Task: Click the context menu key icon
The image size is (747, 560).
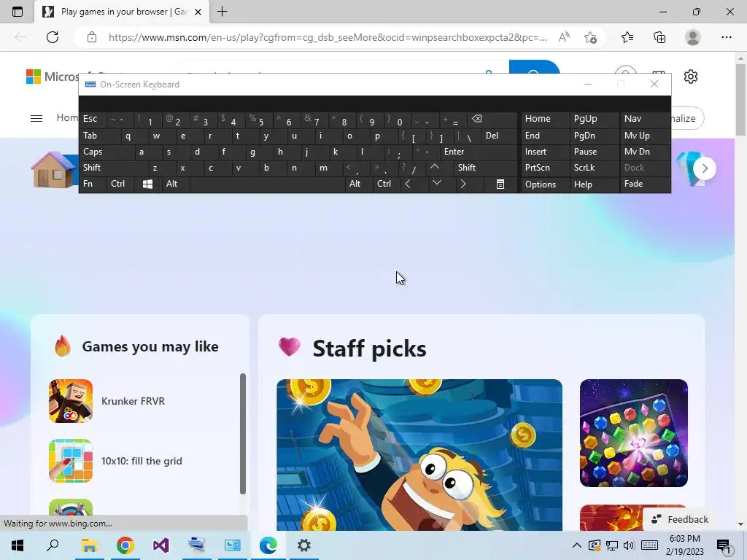Action: (x=500, y=184)
